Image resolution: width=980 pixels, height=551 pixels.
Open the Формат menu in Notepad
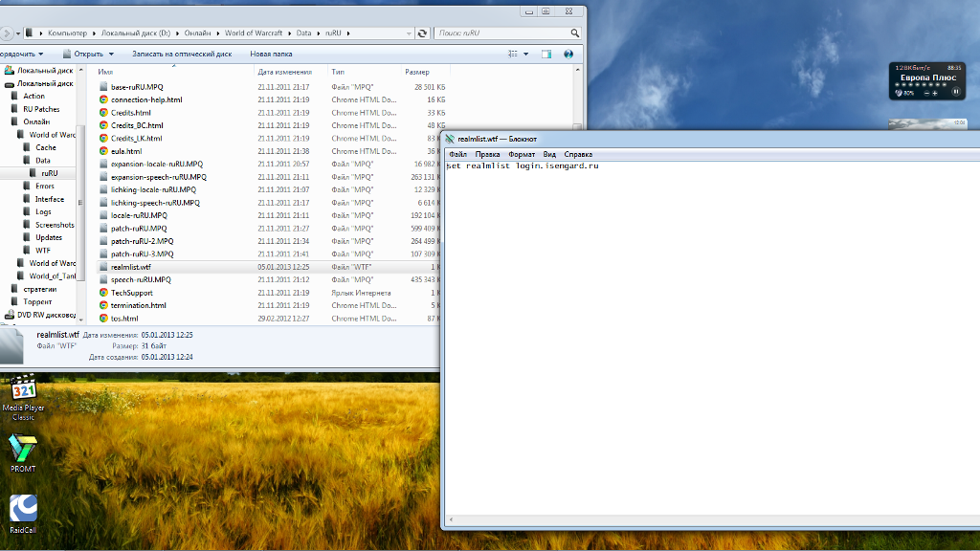522,154
